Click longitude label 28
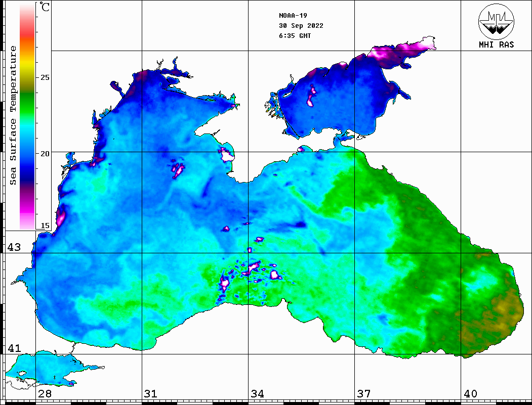 coord(45,394)
